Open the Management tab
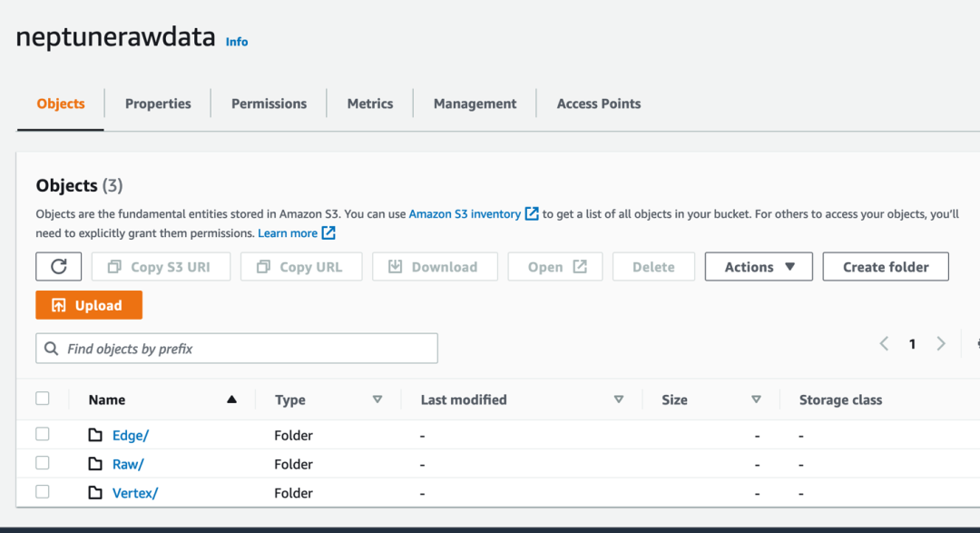This screenshot has height=533, width=980. pyautogui.click(x=475, y=104)
